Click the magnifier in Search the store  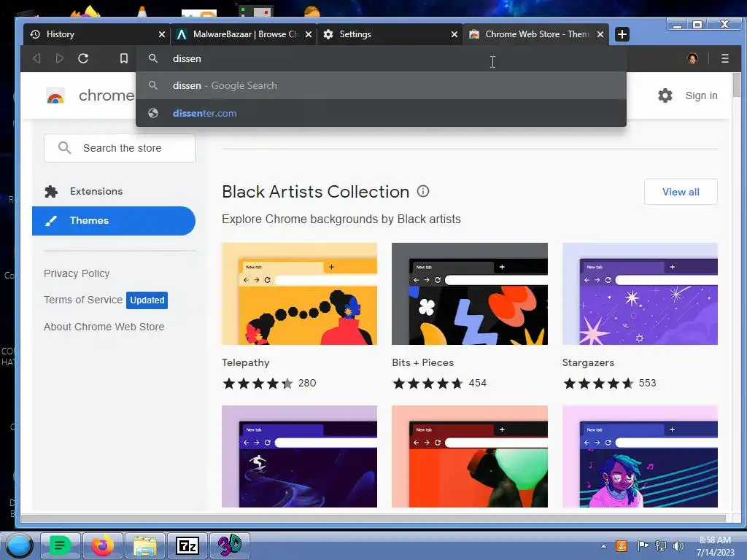[x=64, y=147]
